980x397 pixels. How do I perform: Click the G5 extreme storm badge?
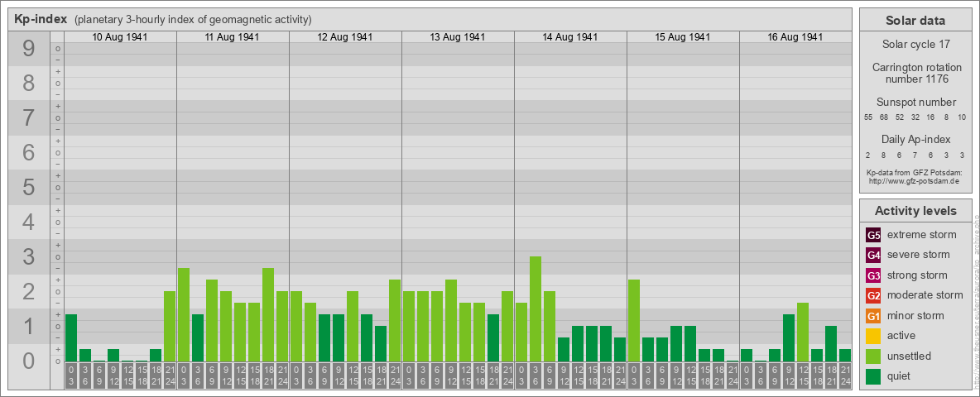873,235
